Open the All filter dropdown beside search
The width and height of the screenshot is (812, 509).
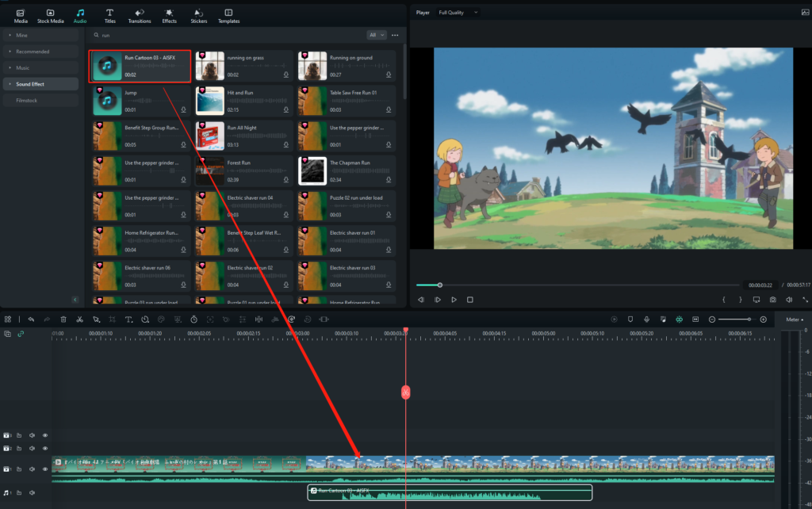pos(377,35)
